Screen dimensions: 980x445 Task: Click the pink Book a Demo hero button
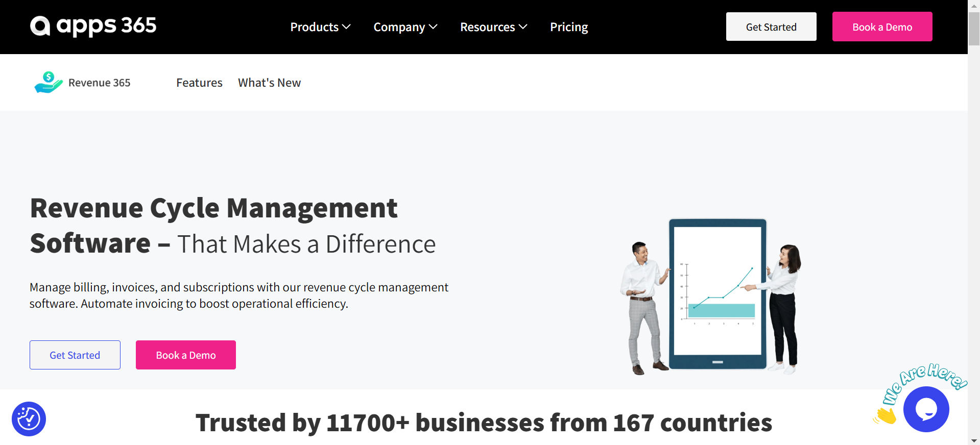pos(186,355)
